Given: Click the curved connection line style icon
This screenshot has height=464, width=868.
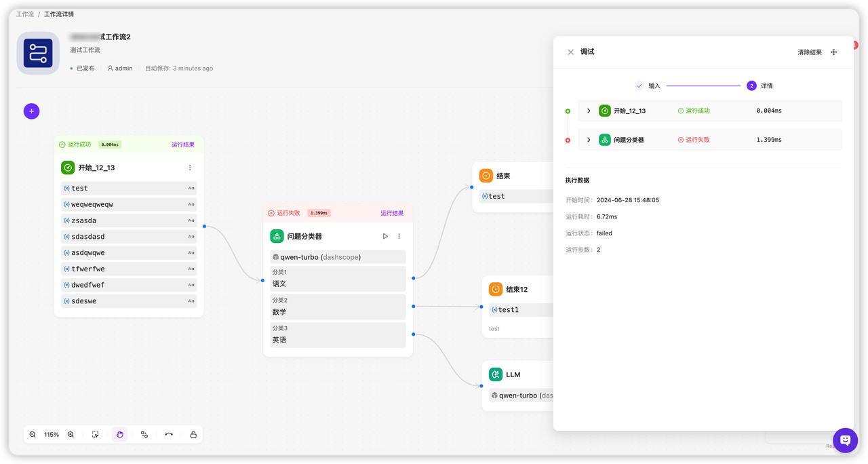Looking at the screenshot, I should 169,435.
